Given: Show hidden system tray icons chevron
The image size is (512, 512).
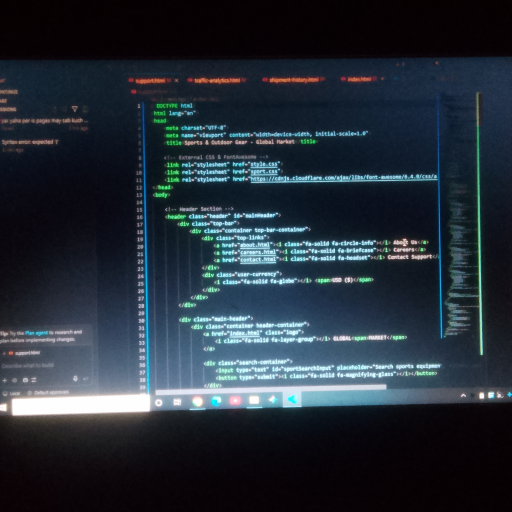Looking at the screenshot, I should click(463, 396).
